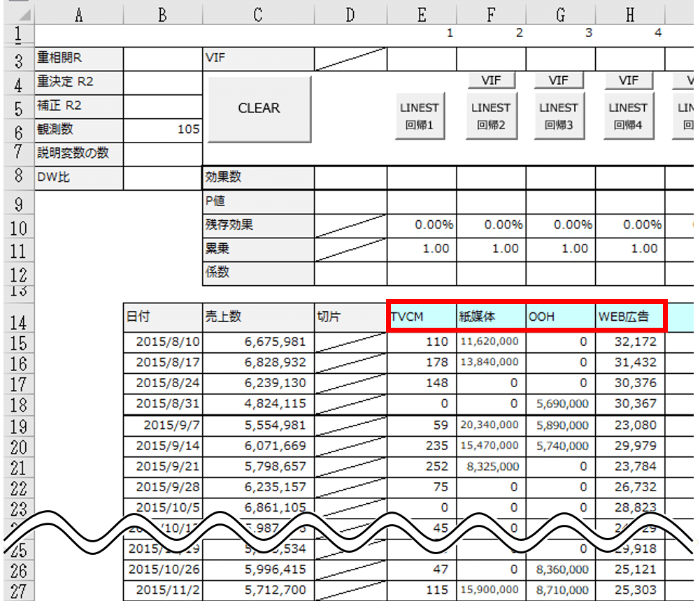
Task: Select the WEB広告 value 25,121
Action: coord(630,570)
